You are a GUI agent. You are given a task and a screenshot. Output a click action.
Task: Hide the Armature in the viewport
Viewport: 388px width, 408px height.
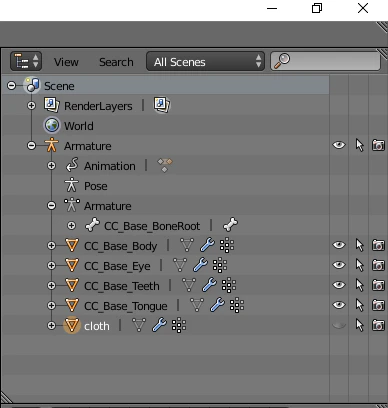click(x=339, y=145)
